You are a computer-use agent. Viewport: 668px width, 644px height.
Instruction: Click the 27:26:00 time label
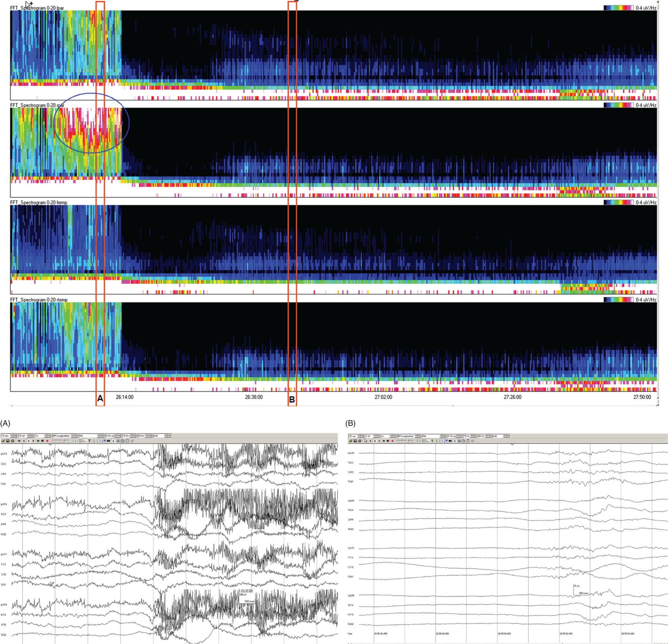pos(512,397)
